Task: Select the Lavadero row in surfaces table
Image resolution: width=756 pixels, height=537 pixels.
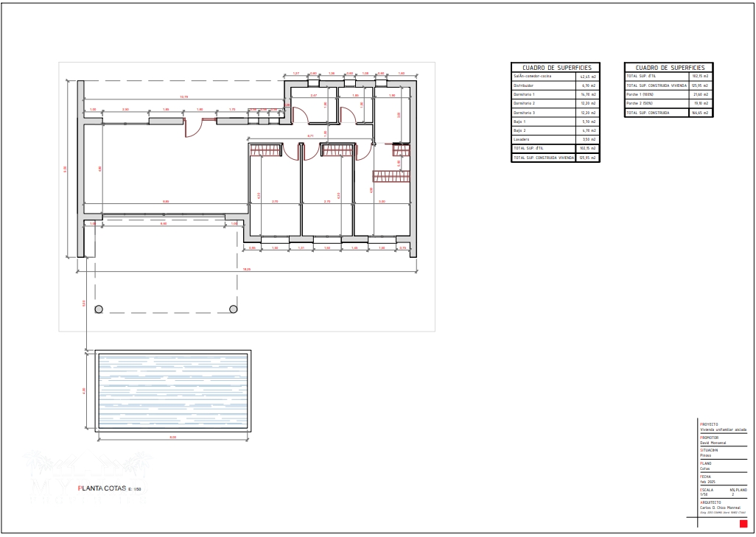Action: 556,138
